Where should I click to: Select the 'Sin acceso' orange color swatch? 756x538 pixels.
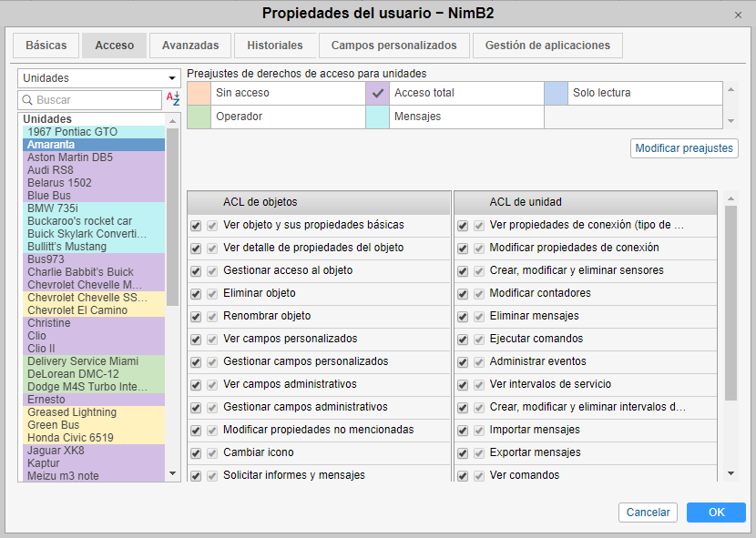[x=199, y=93]
